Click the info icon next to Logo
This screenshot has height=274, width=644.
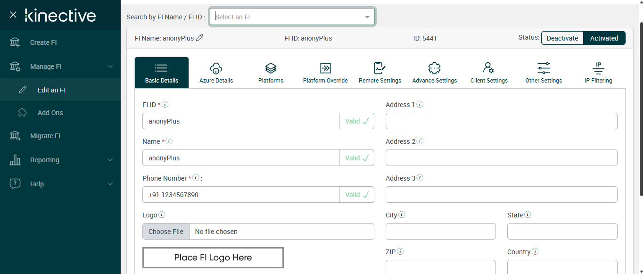(x=162, y=215)
